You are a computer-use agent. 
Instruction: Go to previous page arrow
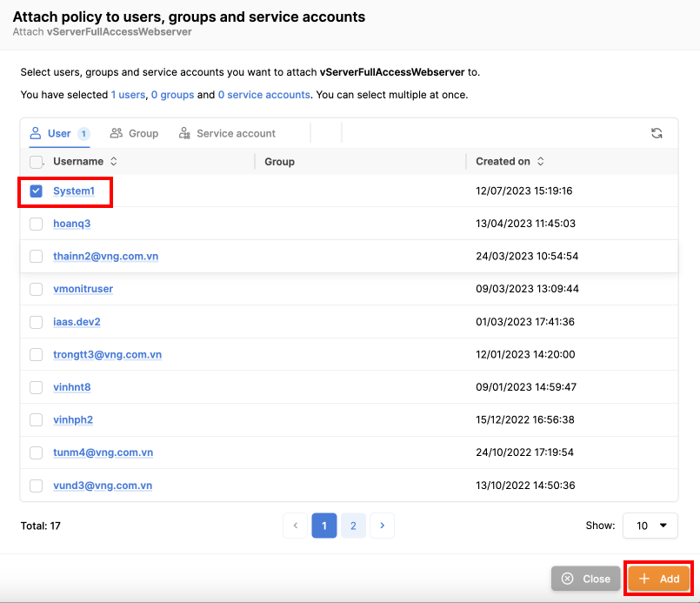[296, 526]
